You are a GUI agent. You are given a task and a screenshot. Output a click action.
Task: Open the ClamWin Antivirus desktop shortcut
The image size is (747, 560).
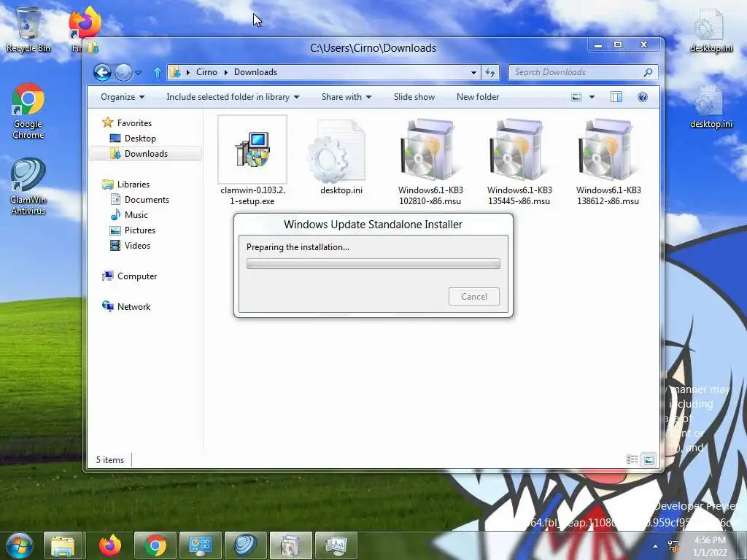click(28, 187)
